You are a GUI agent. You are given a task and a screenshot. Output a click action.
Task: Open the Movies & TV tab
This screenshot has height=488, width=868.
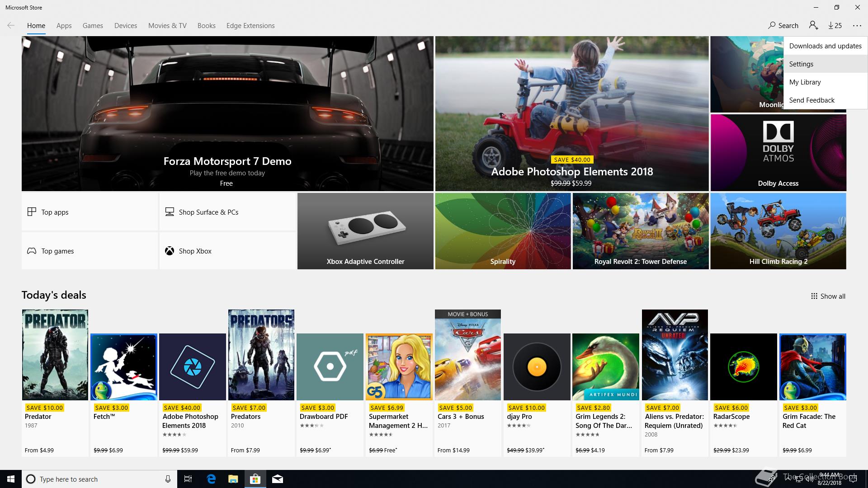(x=167, y=26)
